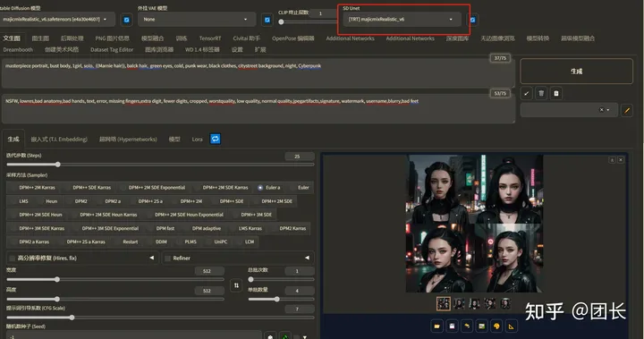
Task: Expand the Refiner section arrow
Action: coord(307,258)
